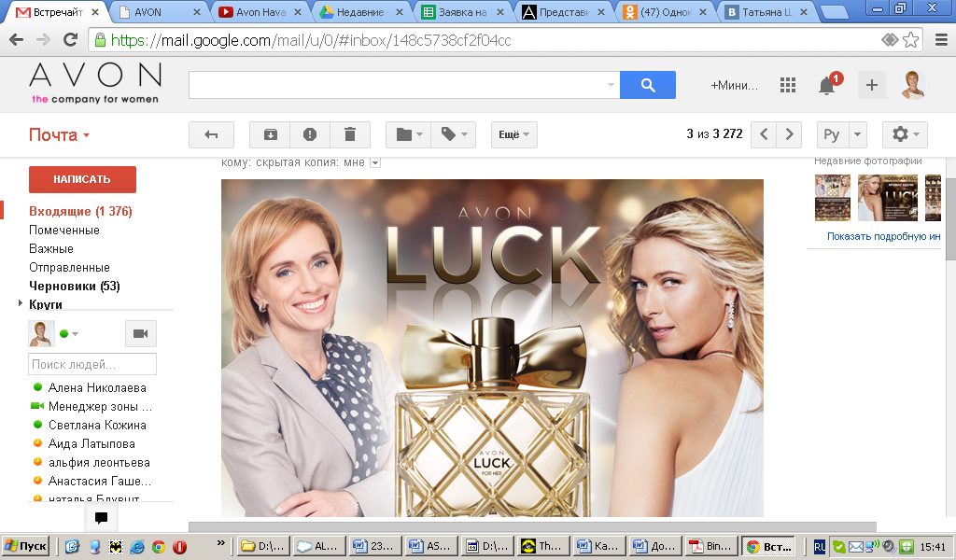Viewport: 956px width, 560px height.
Task: Launch Opera from quick launch
Action: click(180, 547)
